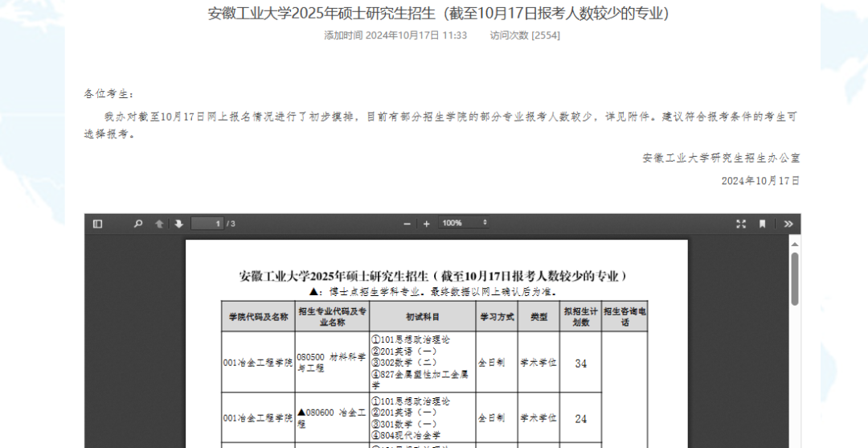
Task: Toggle the PDF viewer sidebar
Action: click(97, 224)
